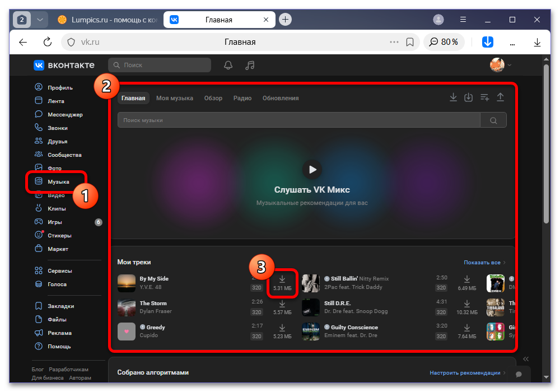This screenshot has width=560, height=392.
Task: Open Маркет in the sidebar
Action: (52, 249)
